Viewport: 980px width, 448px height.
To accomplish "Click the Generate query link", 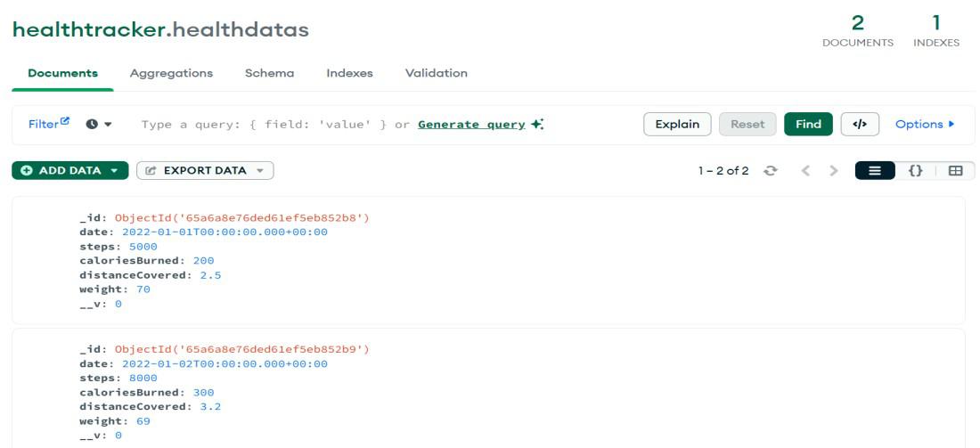I will coord(471,124).
